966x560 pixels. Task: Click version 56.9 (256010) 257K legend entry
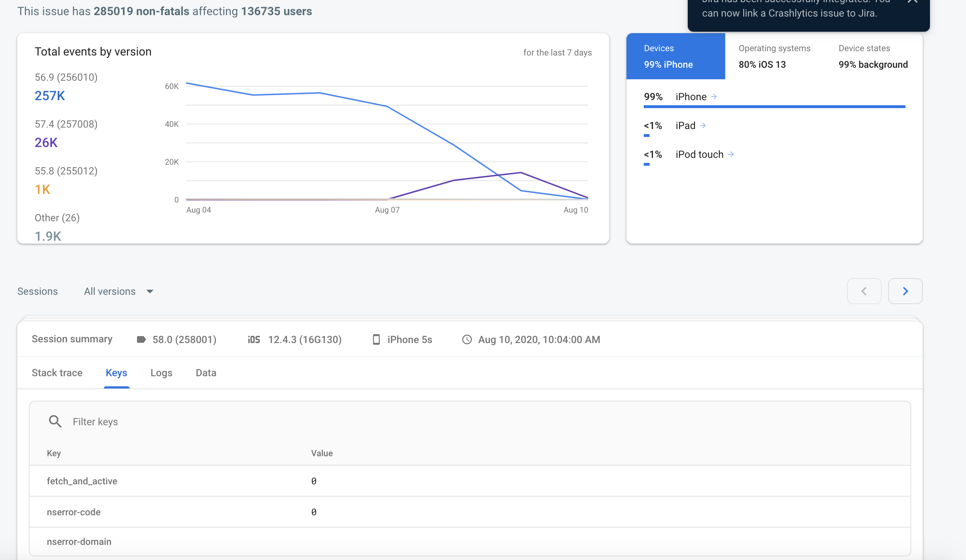coord(66,87)
